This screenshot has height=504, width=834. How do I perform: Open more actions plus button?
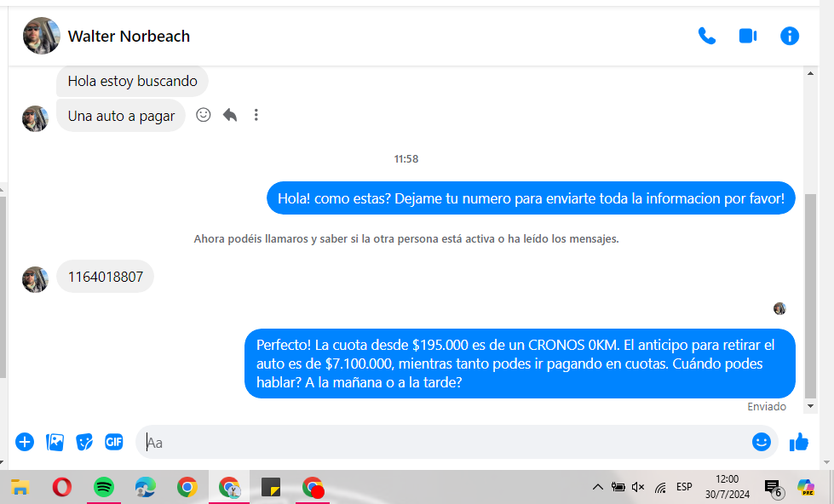25,442
